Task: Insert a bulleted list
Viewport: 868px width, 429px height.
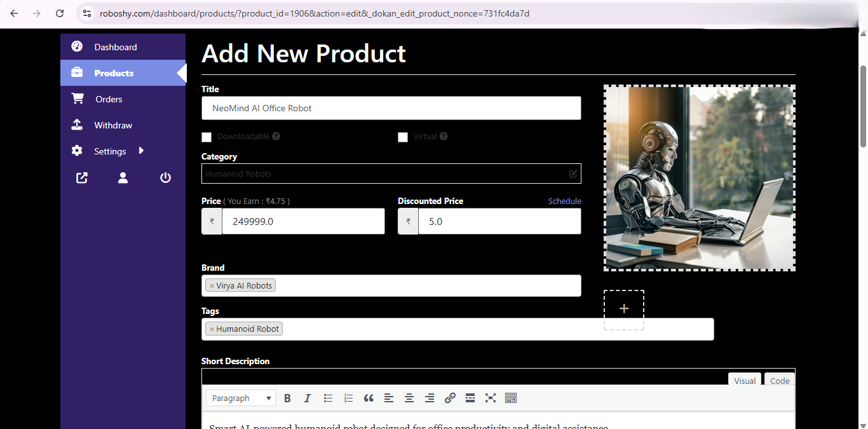Action: (x=328, y=398)
